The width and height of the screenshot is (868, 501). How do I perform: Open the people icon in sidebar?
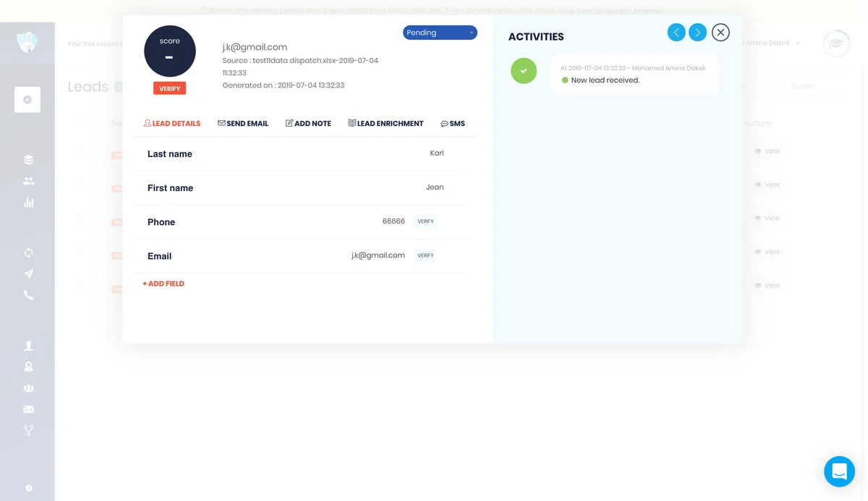[28, 181]
